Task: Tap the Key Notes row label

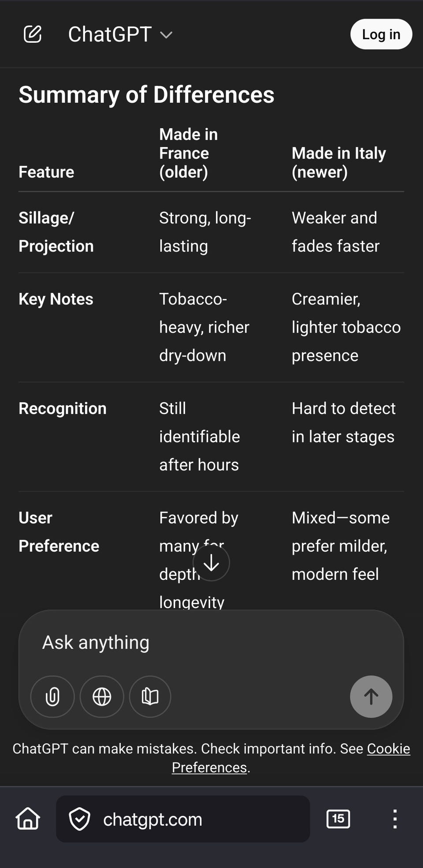Action: pos(56,299)
